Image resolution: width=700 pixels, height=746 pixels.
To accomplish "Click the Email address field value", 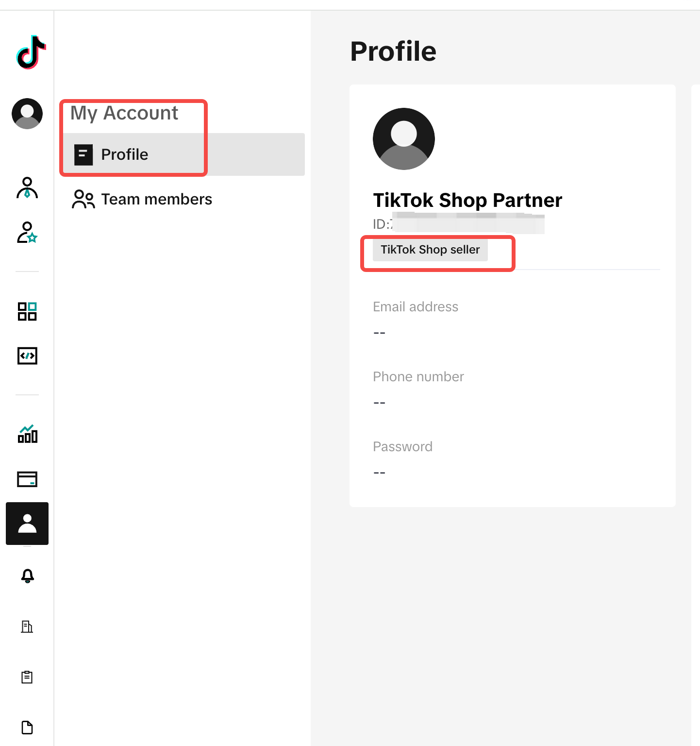I will coord(379,333).
